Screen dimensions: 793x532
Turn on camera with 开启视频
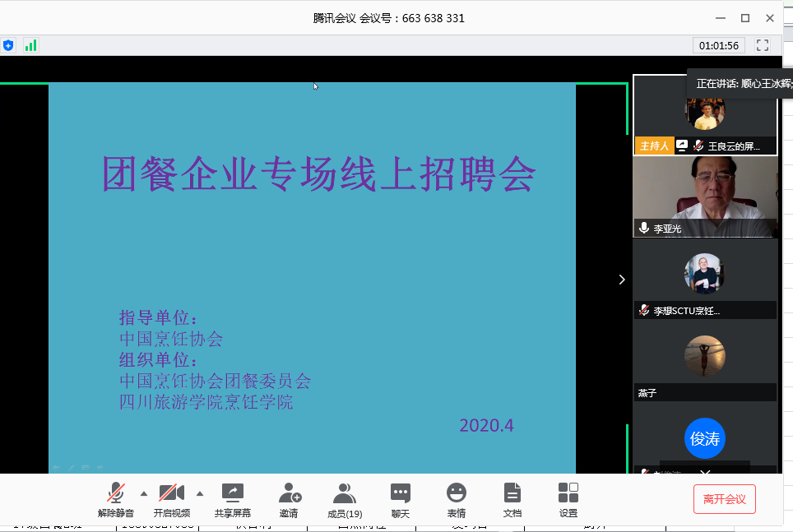click(x=171, y=500)
